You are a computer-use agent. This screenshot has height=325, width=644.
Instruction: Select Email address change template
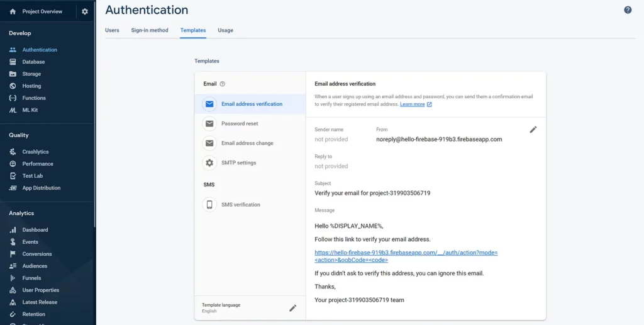pos(250,143)
